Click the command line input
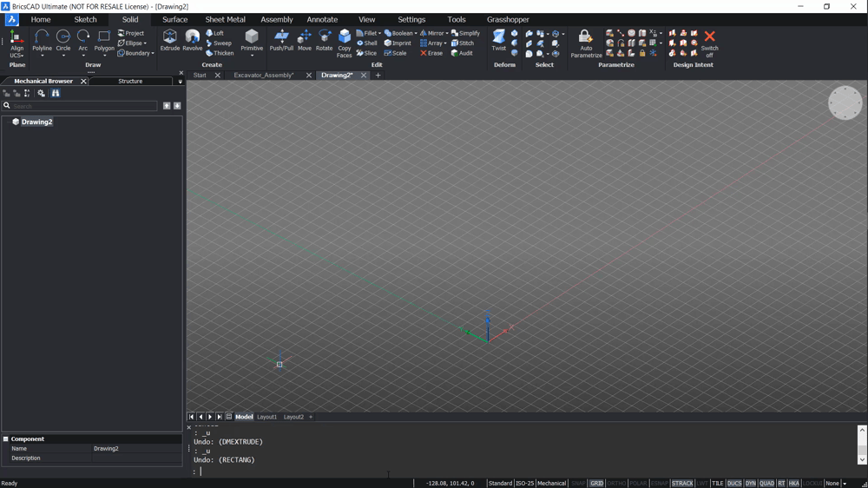868x488 pixels. point(523,472)
